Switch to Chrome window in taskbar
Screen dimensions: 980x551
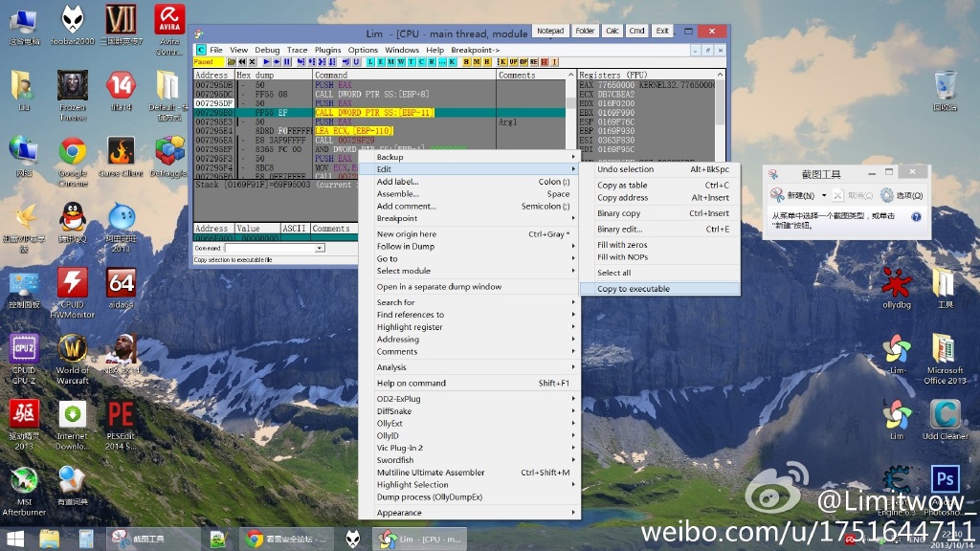[285, 539]
